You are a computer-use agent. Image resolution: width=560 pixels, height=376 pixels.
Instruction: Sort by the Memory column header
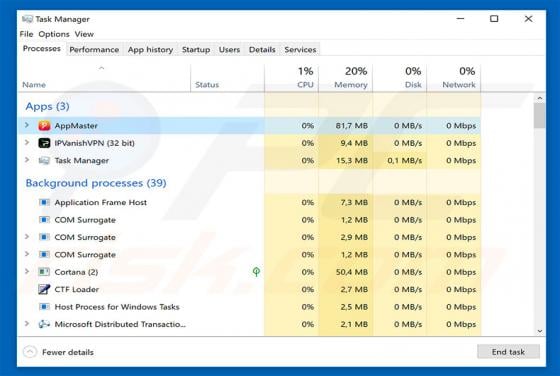[x=345, y=78]
